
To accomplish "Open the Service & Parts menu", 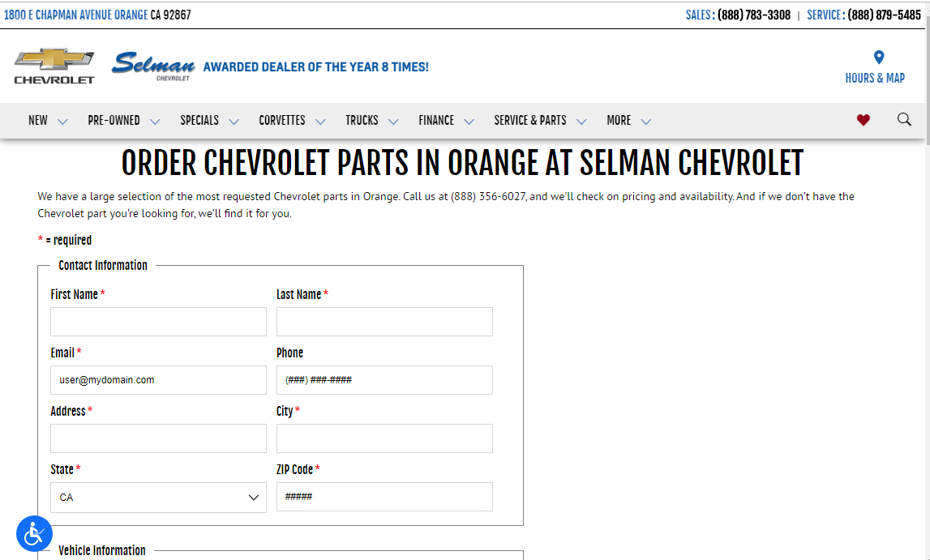I will [x=530, y=120].
